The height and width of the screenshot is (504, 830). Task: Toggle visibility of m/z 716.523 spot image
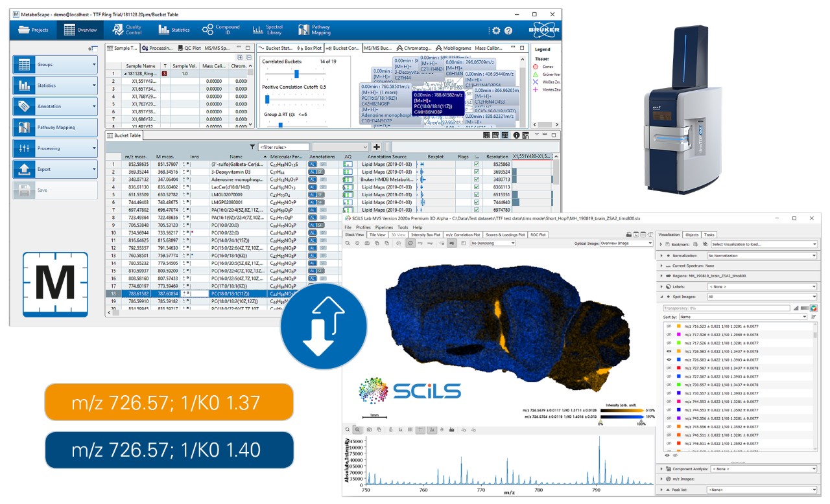point(669,326)
